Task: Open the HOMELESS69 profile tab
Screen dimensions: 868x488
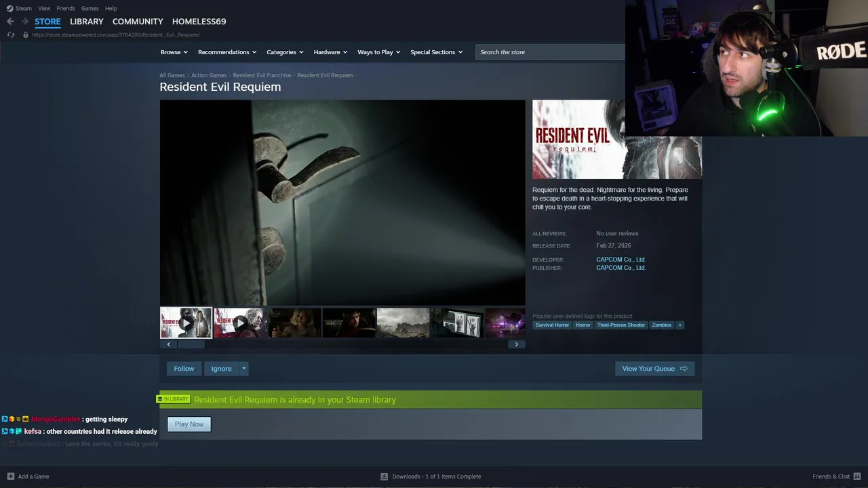Action: (199, 22)
